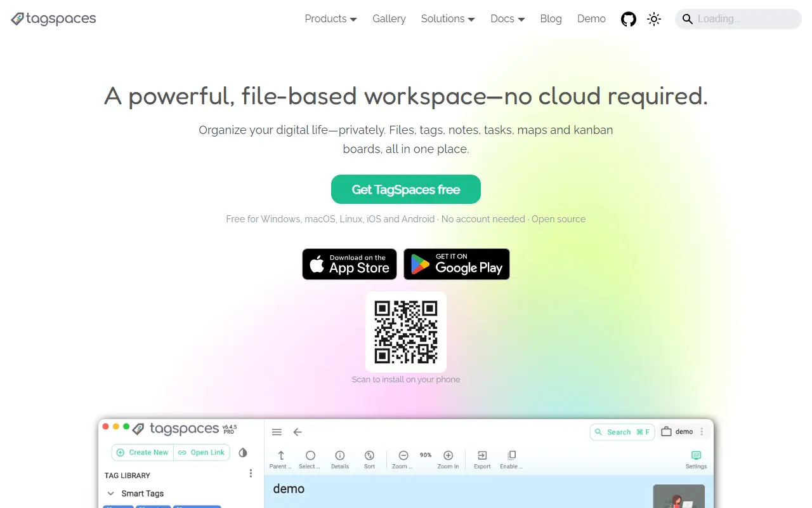The height and width of the screenshot is (508, 812).
Task: Click the Sort icon in the toolbar
Action: point(370,455)
